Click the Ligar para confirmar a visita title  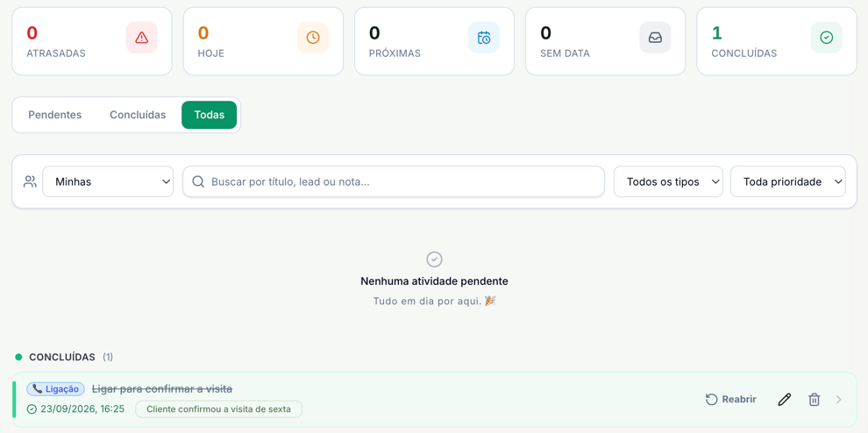162,389
